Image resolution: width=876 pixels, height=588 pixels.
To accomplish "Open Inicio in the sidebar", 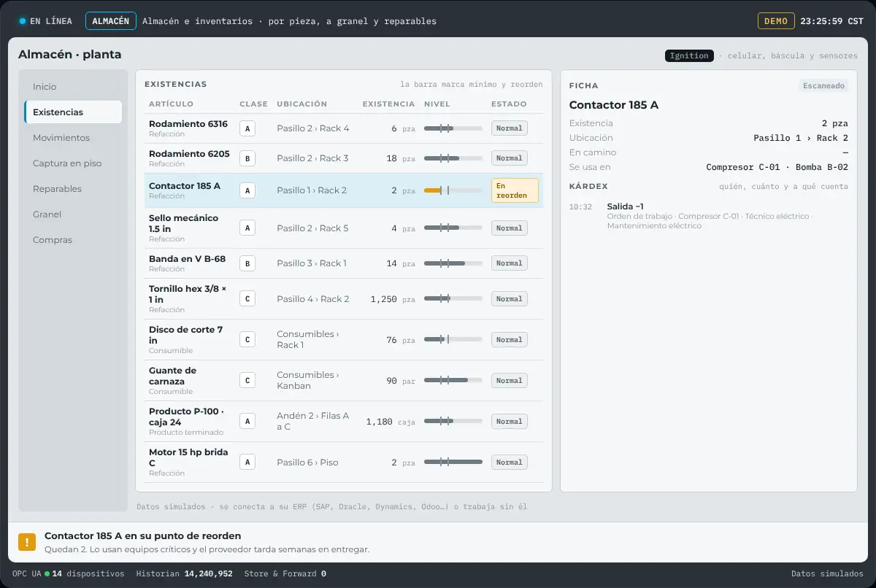I will click(x=73, y=87).
